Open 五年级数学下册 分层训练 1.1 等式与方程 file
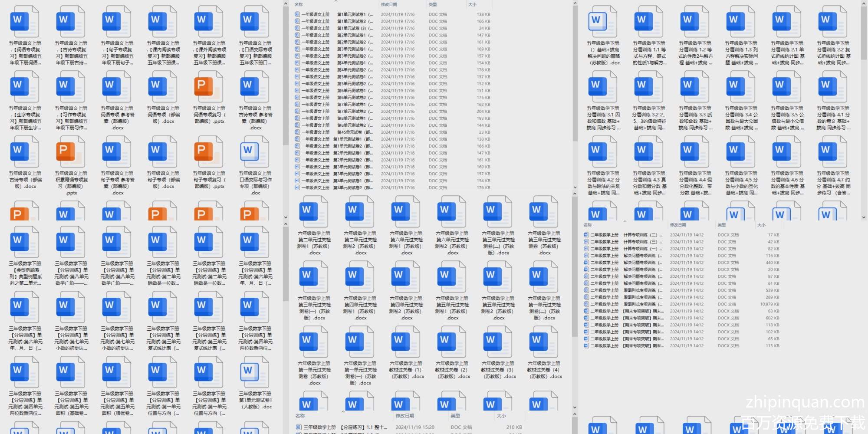 pyautogui.click(x=649, y=22)
